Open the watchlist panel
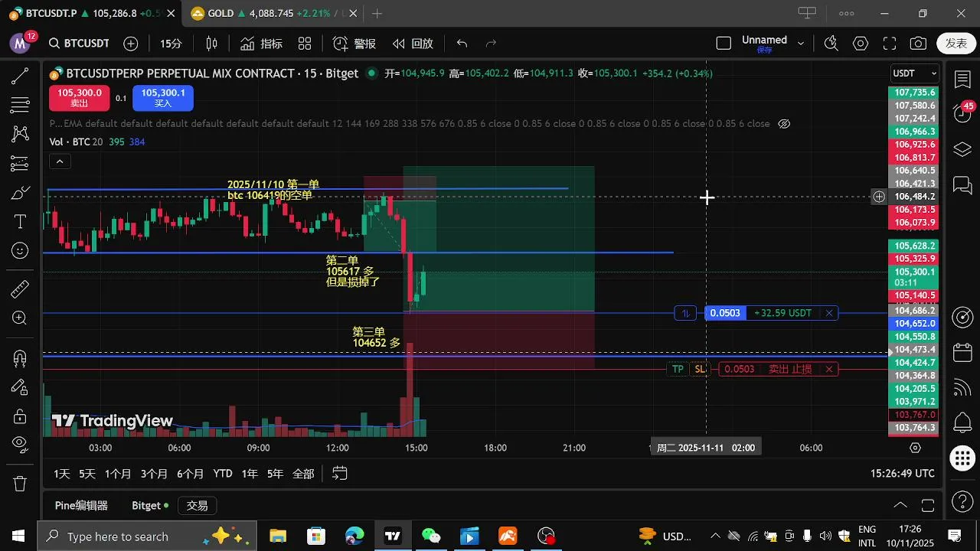Viewport: 980px width, 551px height. (x=962, y=79)
